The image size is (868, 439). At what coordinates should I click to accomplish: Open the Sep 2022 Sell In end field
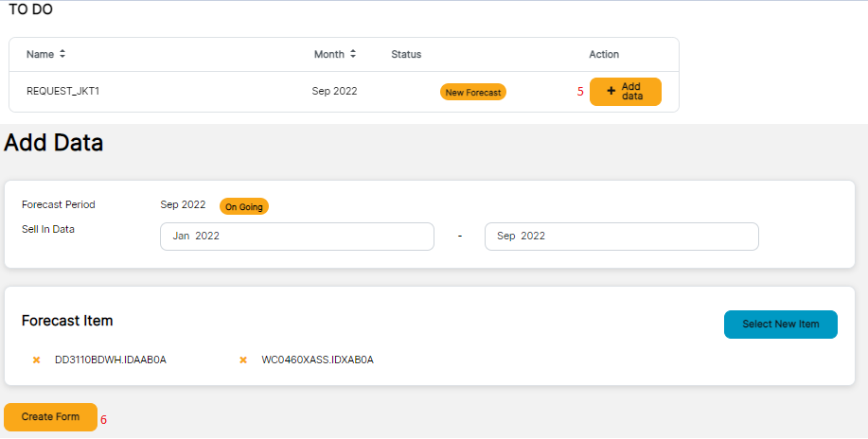click(x=621, y=237)
